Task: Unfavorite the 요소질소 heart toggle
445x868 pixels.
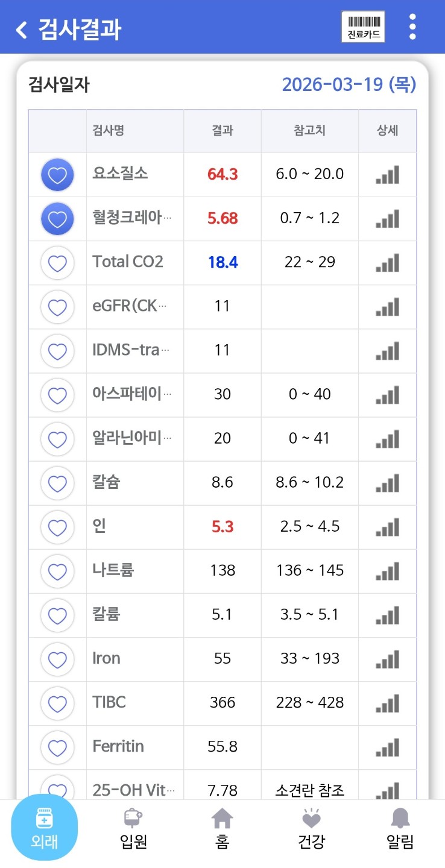Action: point(57,175)
